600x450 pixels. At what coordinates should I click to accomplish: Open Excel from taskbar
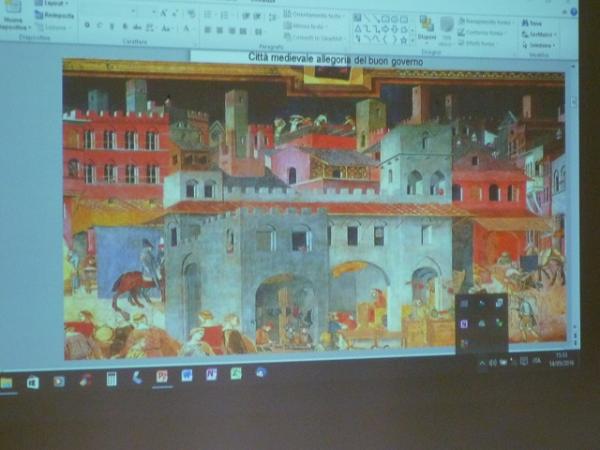pyautogui.click(x=236, y=373)
